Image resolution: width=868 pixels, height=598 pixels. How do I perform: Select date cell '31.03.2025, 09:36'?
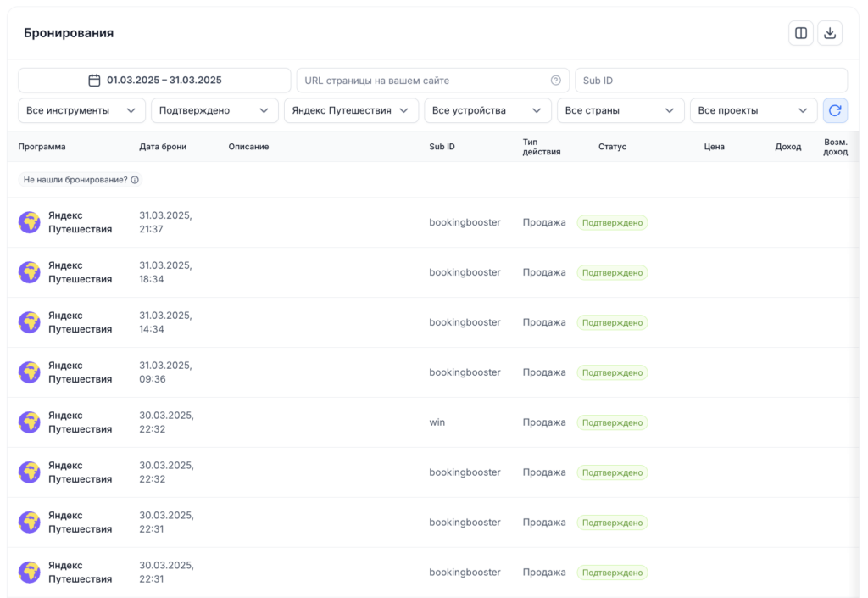(165, 372)
